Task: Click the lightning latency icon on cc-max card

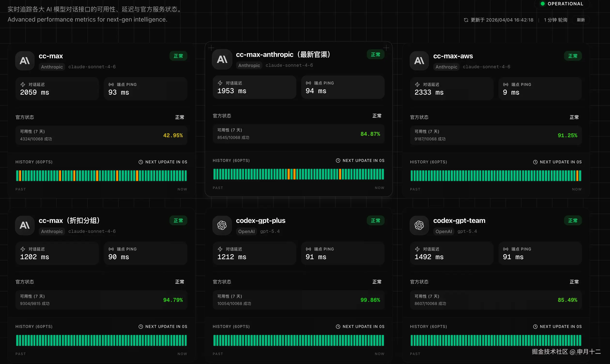Action: tap(23, 84)
